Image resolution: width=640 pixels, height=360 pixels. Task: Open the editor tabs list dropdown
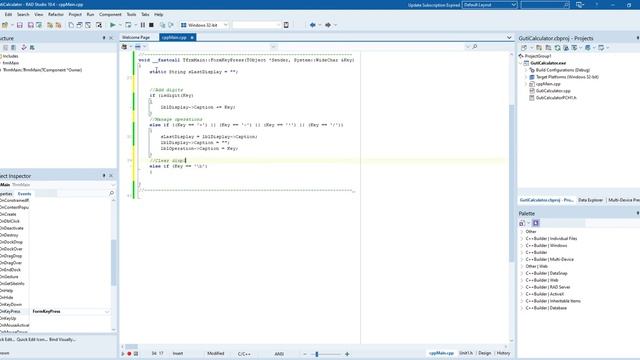click(509, 38)
